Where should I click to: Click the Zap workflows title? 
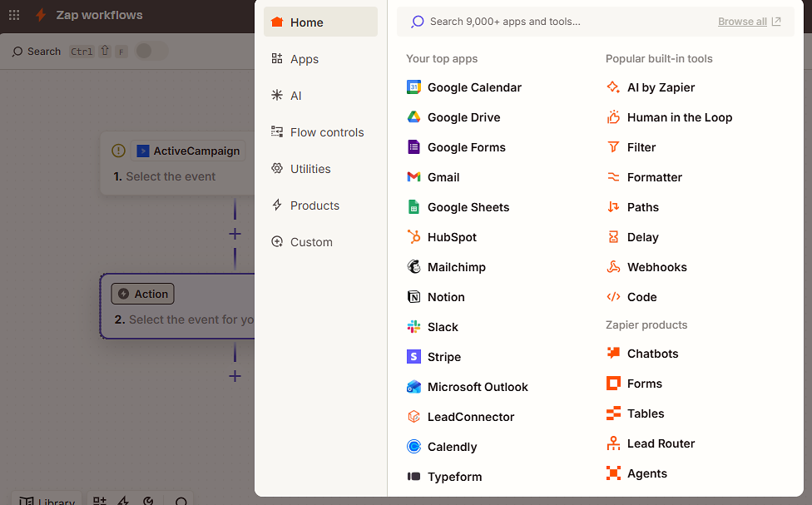(99, 15)
